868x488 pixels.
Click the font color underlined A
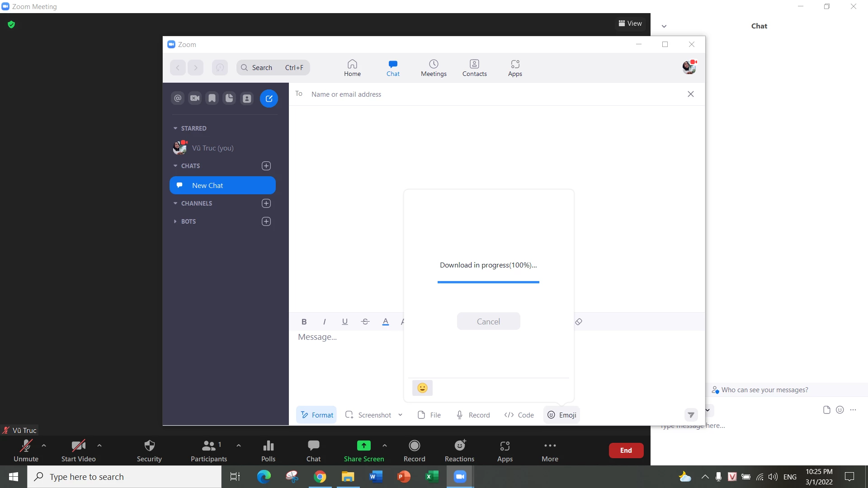click(385, 322)
